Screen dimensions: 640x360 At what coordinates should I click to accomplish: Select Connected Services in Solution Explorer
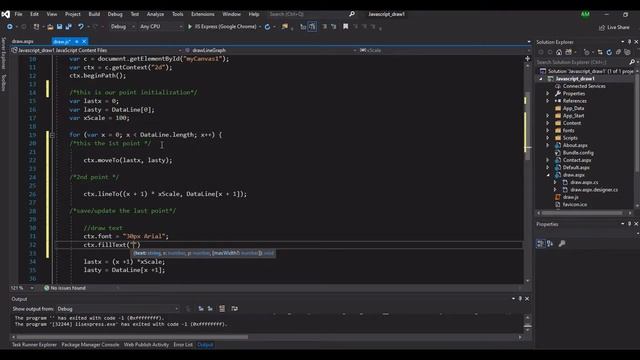584,86
